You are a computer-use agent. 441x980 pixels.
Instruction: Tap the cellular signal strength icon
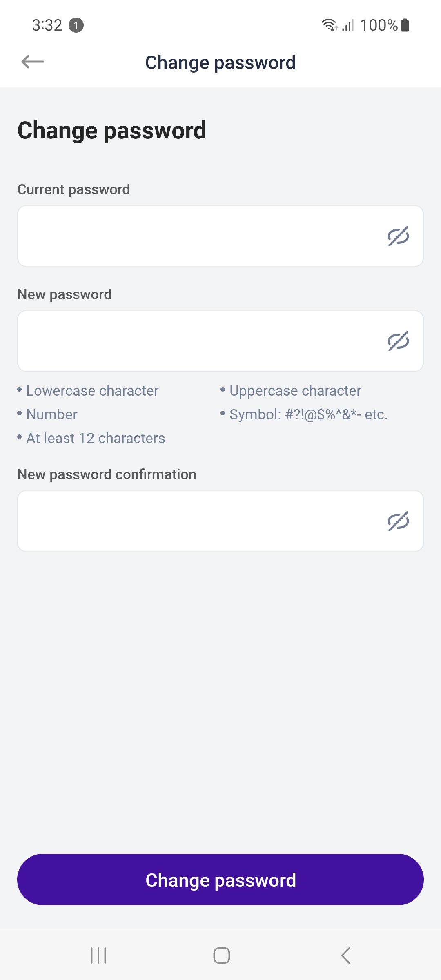coord(348,25)
